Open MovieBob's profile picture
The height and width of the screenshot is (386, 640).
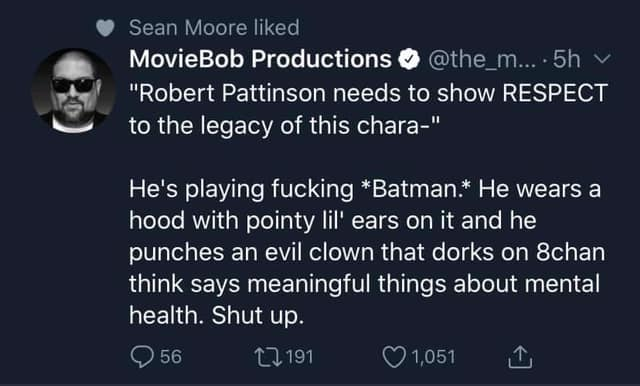click(x=74, y=91)
